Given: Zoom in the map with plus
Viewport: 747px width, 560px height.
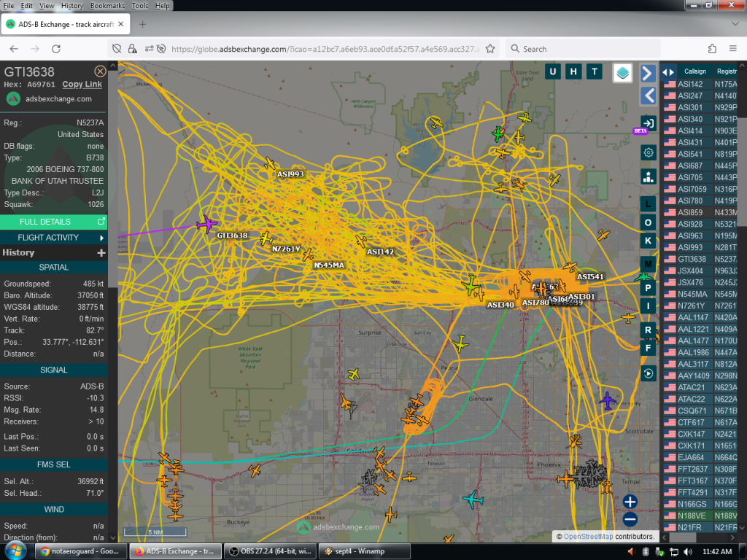Looking at the screenshot, I should pos(630,502).
